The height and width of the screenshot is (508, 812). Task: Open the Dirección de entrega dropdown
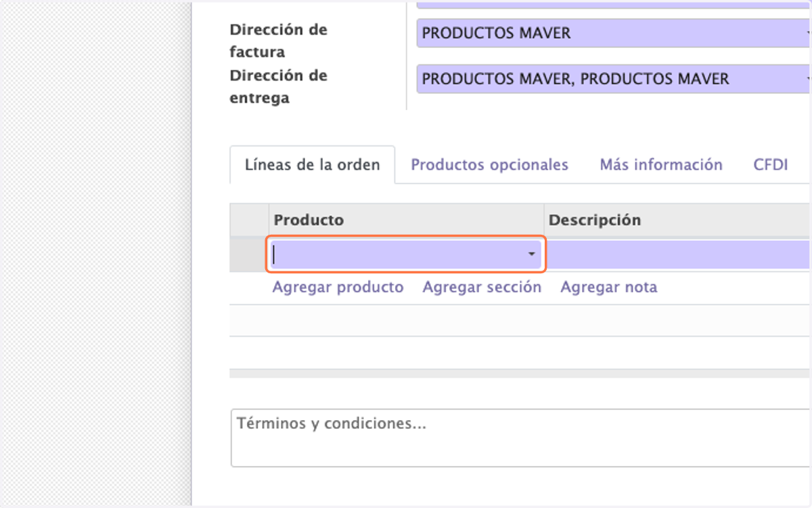[614, 79]
